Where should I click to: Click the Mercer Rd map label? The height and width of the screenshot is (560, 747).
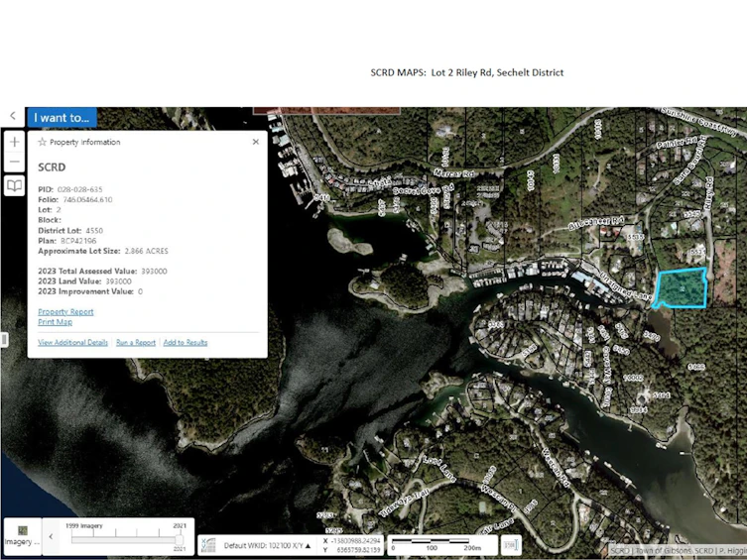(454, 173)
